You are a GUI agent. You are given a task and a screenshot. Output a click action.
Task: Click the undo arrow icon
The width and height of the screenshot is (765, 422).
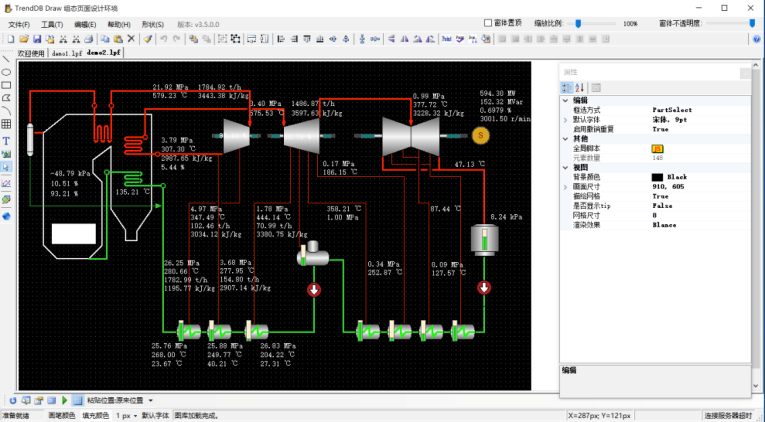coord(164,39)
